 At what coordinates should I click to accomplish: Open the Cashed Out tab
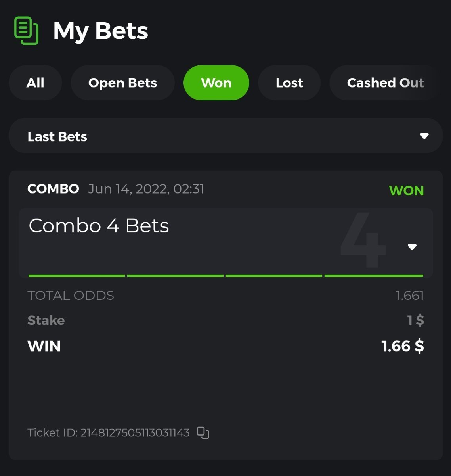386,83
